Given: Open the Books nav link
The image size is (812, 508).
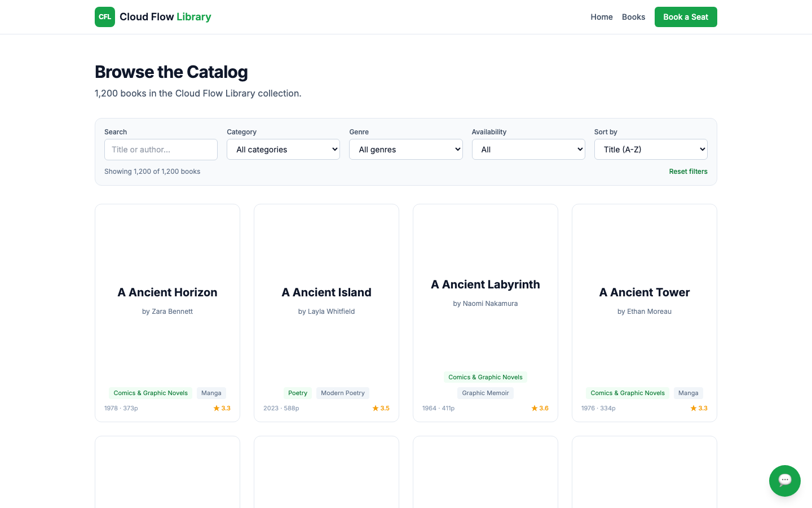Looking at the screenshot, I should pyautogui.click(x=633, y=17).
